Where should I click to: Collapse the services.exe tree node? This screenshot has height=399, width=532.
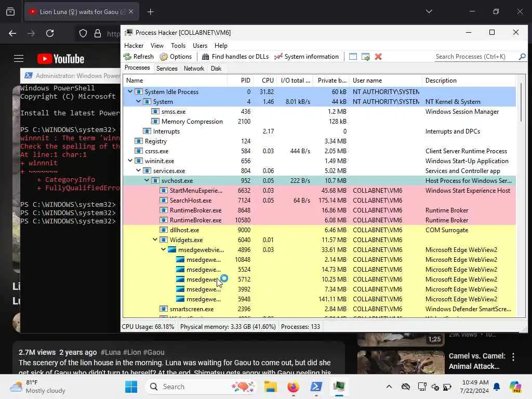[138, 170]
